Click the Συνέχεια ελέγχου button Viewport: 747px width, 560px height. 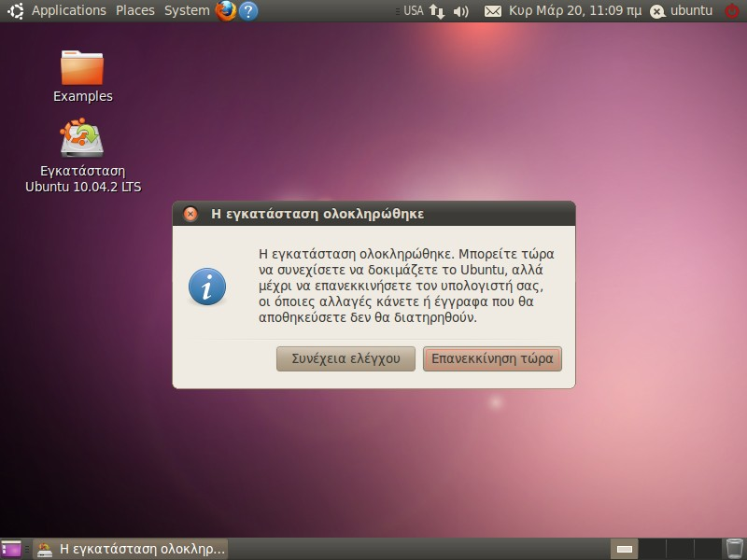pos(345,358)
